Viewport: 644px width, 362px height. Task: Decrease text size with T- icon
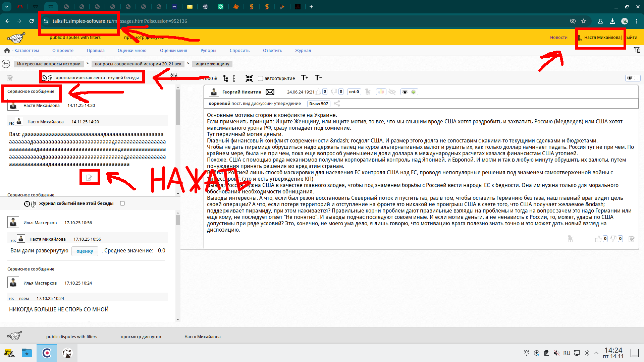click(x=318, y=78)
